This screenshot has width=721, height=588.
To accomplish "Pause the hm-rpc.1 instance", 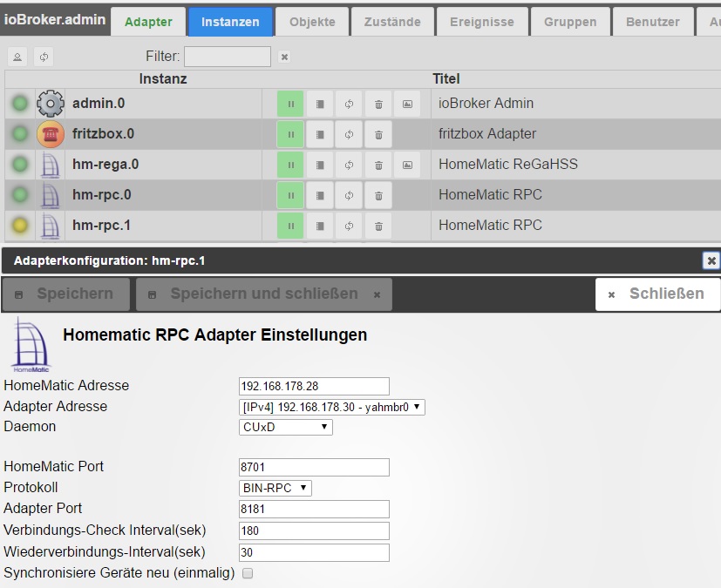I will click(x=290, y=226).
